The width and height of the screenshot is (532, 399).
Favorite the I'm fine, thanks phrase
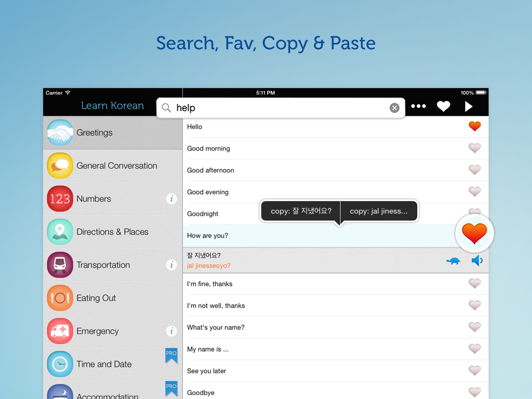click(x=475, y=284)
